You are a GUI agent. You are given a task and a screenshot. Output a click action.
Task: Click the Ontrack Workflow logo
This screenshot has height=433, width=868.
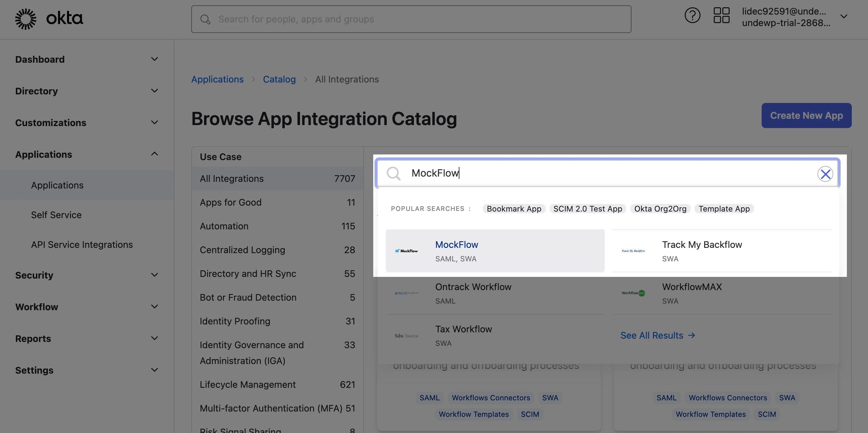406,293
